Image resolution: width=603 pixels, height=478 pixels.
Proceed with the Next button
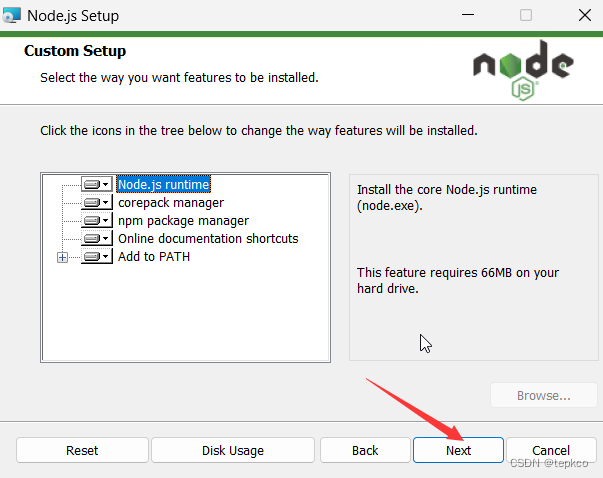458,450
